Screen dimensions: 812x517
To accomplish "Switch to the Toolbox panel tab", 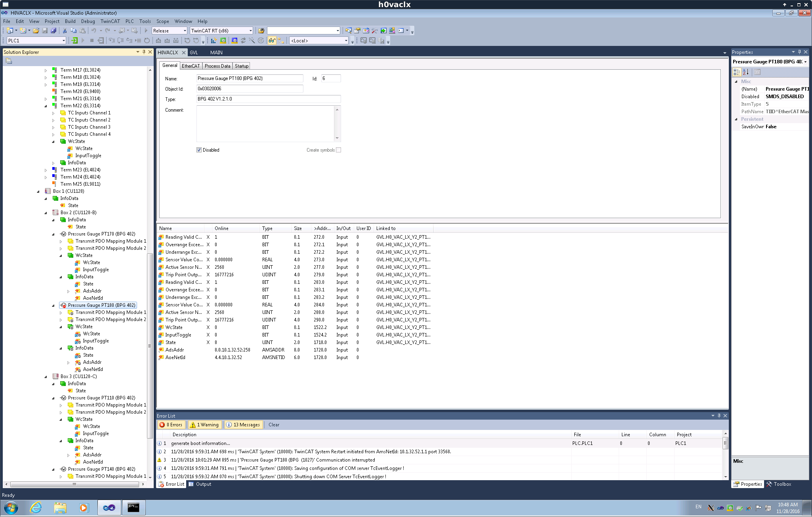I will click(x=779, y=484).
